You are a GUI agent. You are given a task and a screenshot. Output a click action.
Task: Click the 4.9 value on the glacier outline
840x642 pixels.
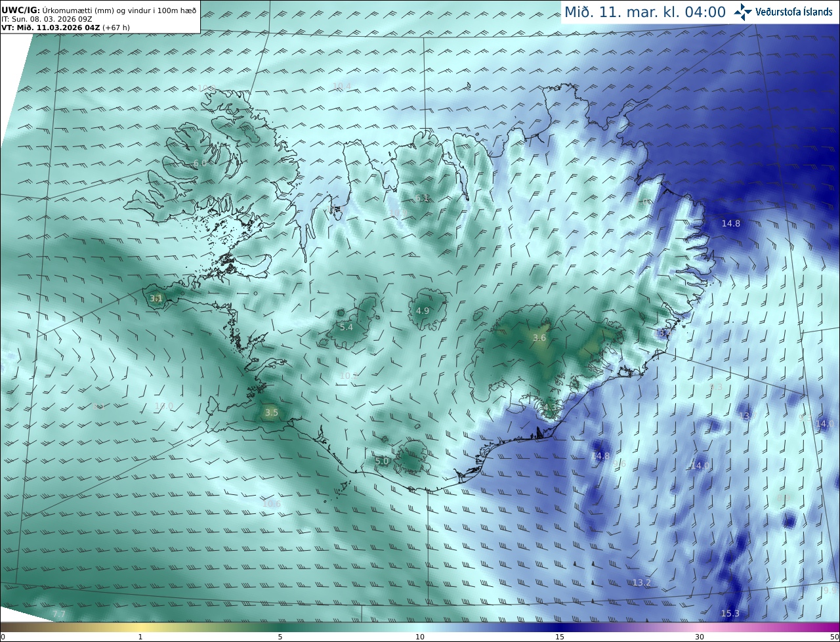point(423,310)
